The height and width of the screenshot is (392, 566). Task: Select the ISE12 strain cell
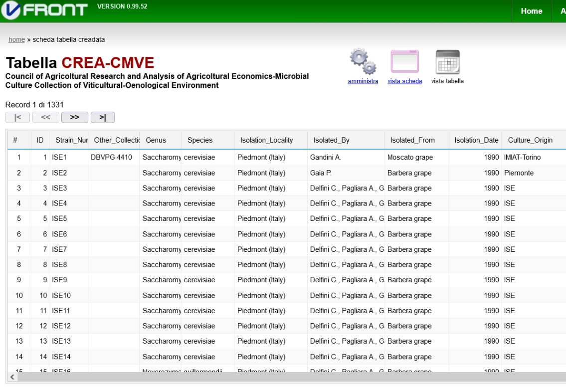tap(69, 326)
